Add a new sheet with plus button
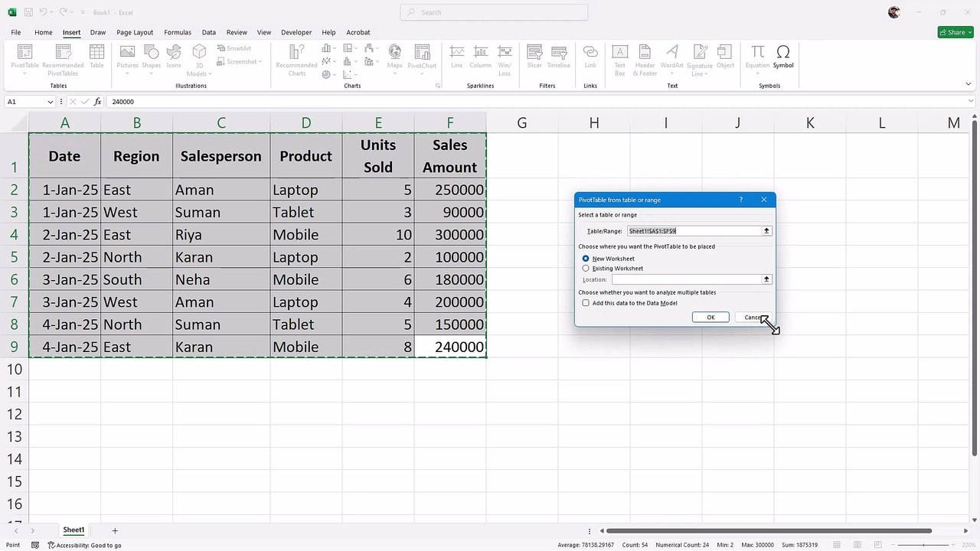 115,530
